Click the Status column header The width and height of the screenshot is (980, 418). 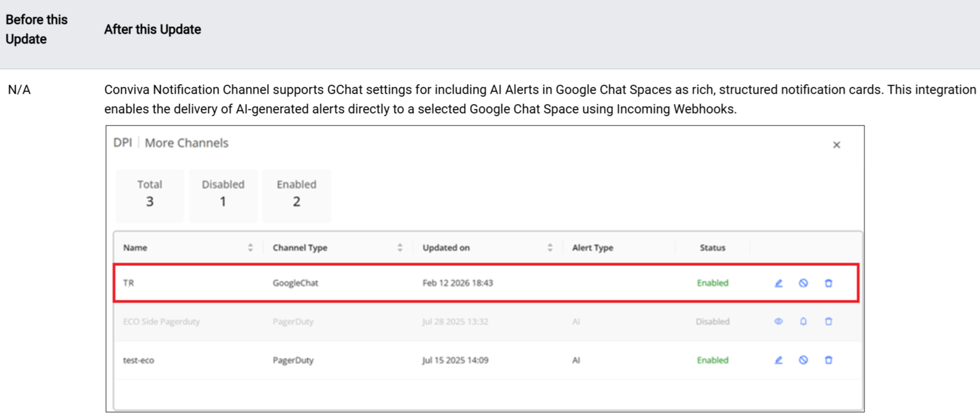pyautogui.click(x=712, y=248)
